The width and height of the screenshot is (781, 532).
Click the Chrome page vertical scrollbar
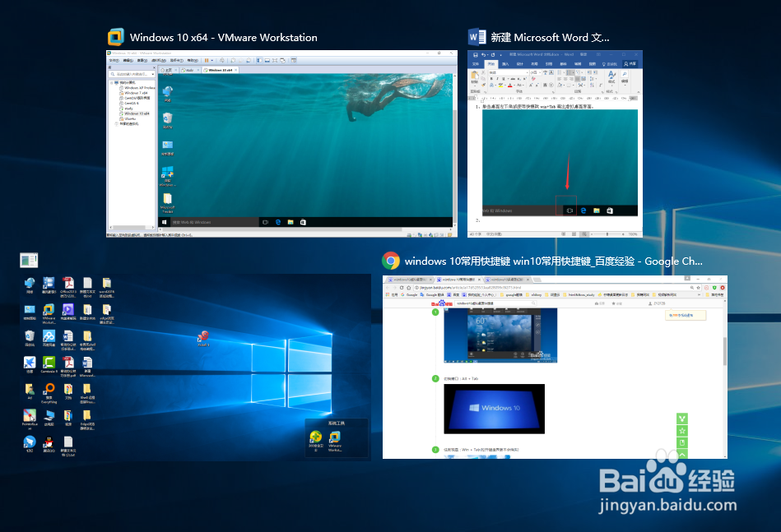(725, 351)
